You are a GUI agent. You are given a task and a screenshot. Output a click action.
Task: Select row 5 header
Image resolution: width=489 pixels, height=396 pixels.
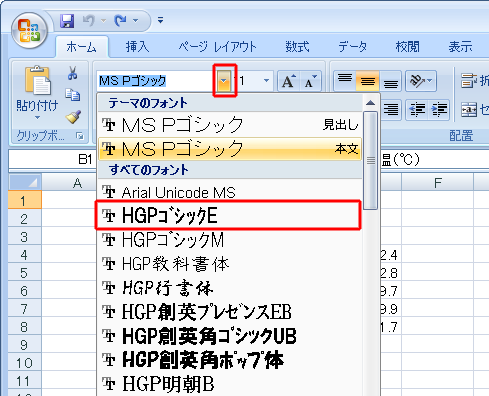[x=25, y=273]
